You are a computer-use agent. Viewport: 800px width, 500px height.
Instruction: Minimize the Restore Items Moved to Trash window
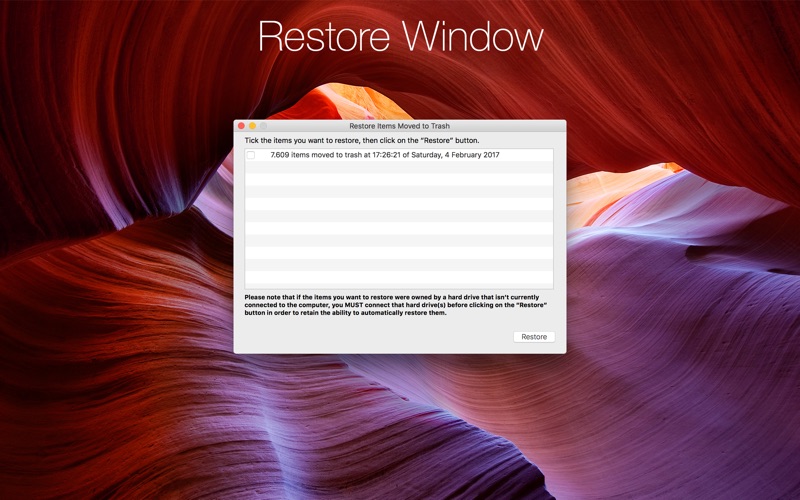coord(252,126)
